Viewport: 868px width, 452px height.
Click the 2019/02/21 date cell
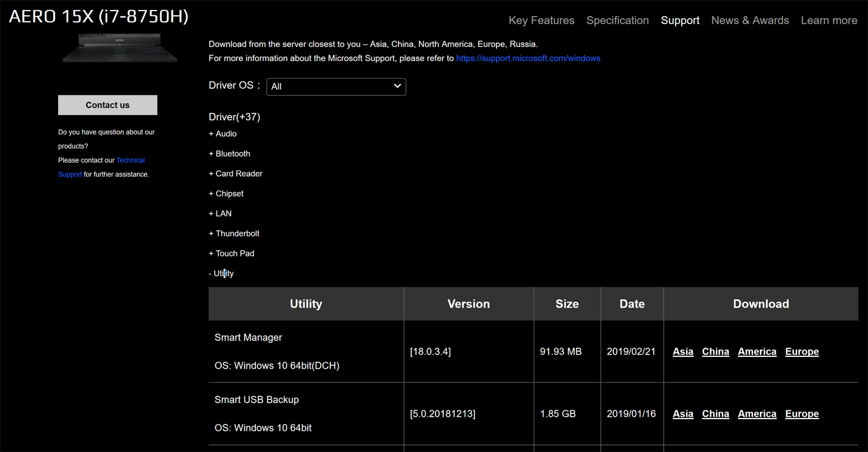coord(631,352)
